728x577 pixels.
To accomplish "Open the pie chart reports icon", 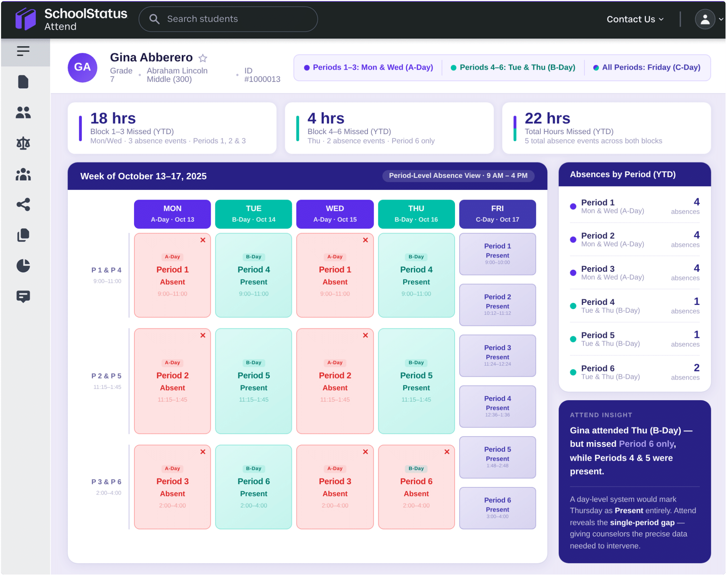I will click(23, 266).
